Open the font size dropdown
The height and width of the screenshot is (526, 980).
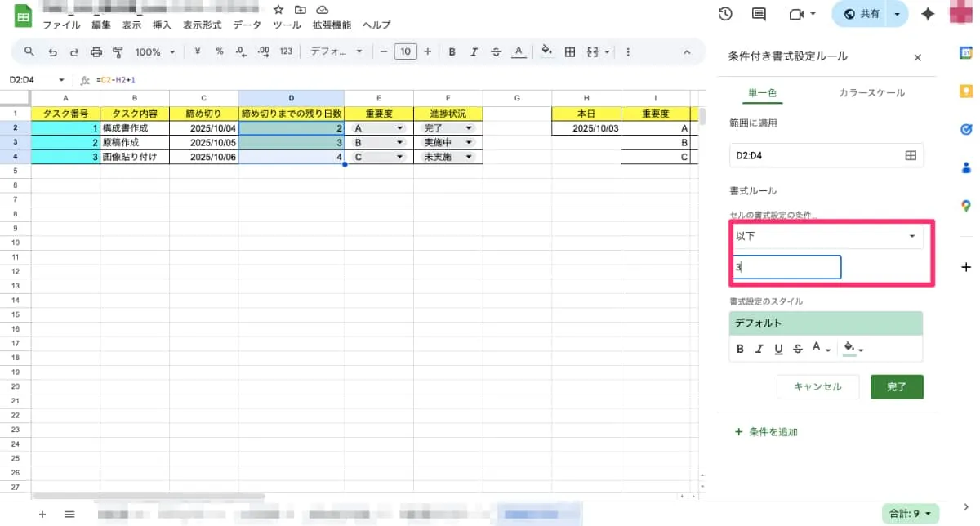[x=406, y=51]
